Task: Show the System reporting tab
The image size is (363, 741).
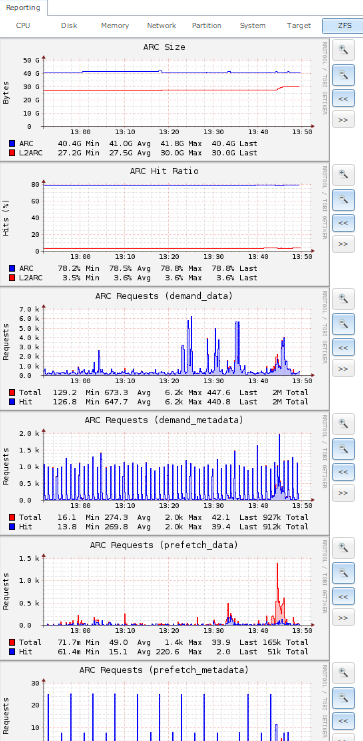Action: coord(252,26)
